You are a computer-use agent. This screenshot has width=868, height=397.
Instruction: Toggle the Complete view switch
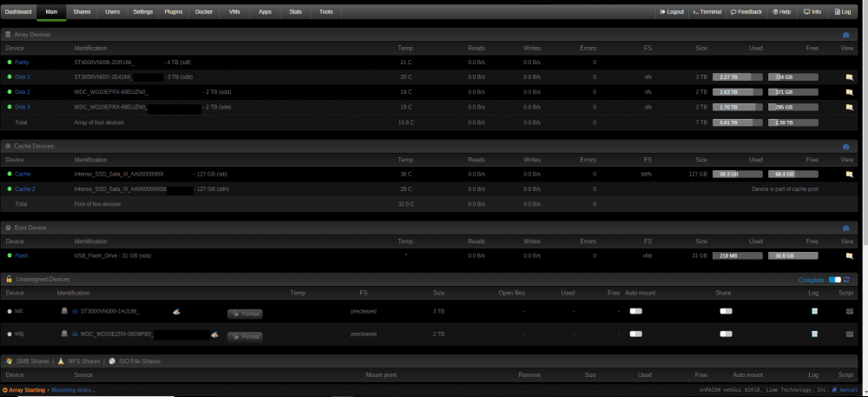pos(834,281)
